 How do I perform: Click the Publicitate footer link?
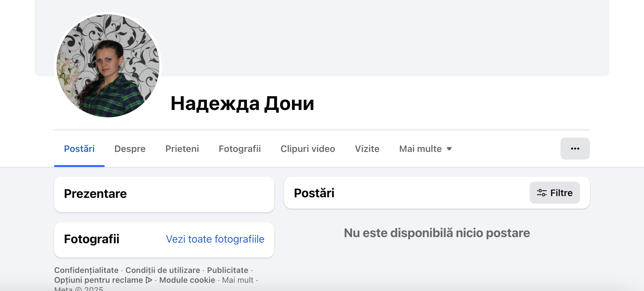pyautogui.click(x=228, y=270)
